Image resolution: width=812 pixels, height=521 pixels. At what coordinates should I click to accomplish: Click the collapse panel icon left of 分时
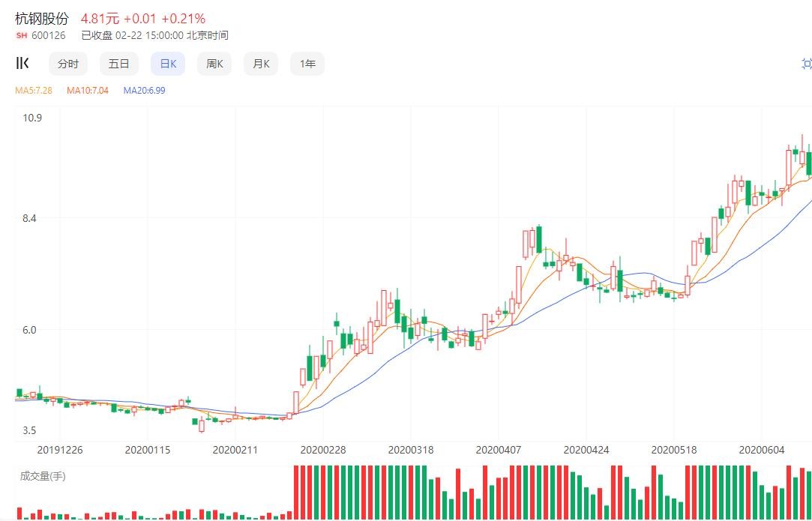(x=22, y=64)
